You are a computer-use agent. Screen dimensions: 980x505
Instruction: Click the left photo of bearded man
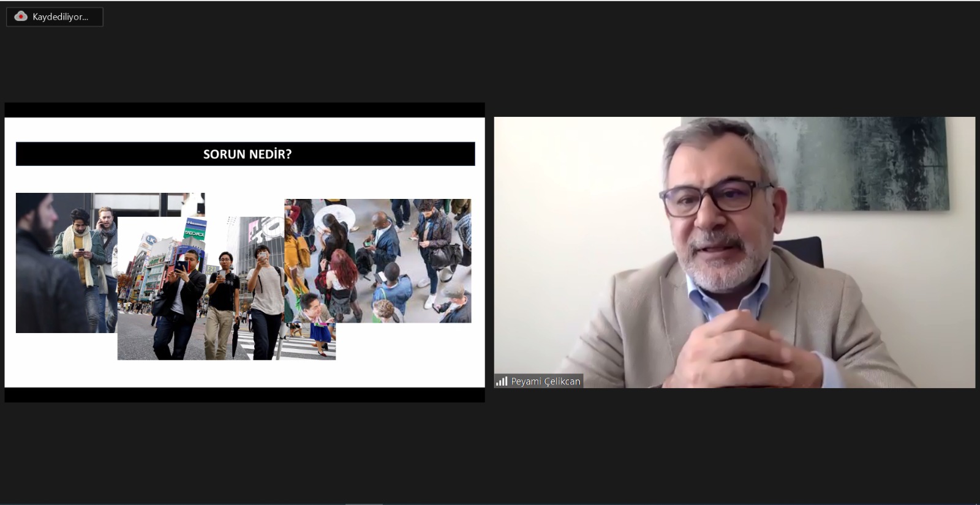(x=43, y=263)
